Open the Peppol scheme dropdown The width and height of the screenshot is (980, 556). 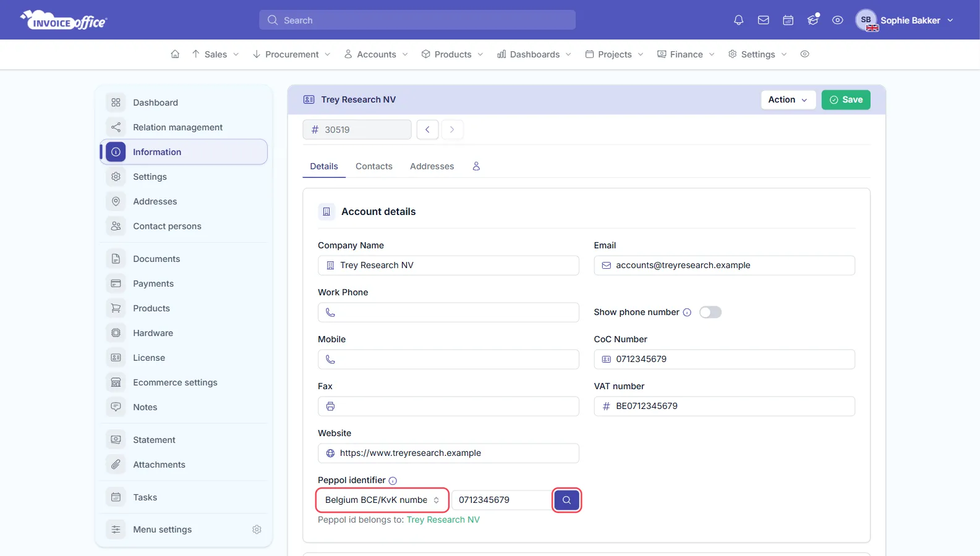pos(382,500)
